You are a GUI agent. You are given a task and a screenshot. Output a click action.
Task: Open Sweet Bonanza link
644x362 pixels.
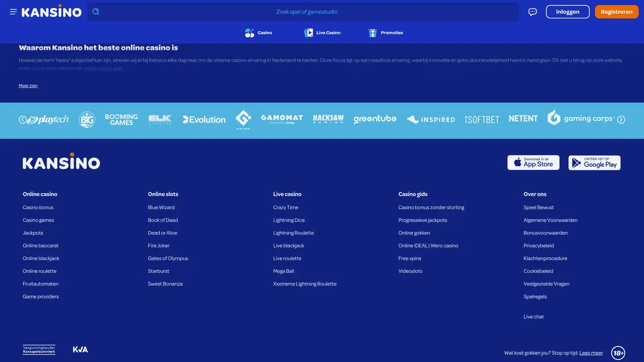tap(165, 284)
